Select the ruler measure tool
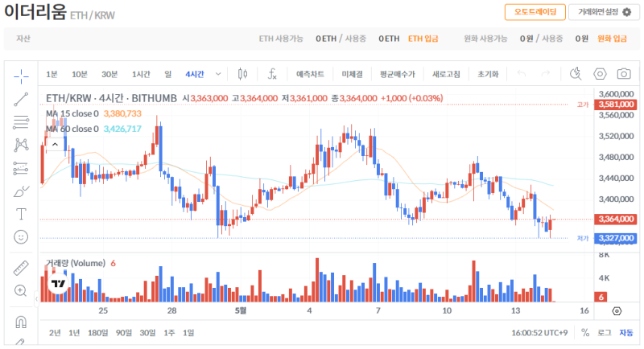This screenshot has height=349, width=644. click(21, 268)
